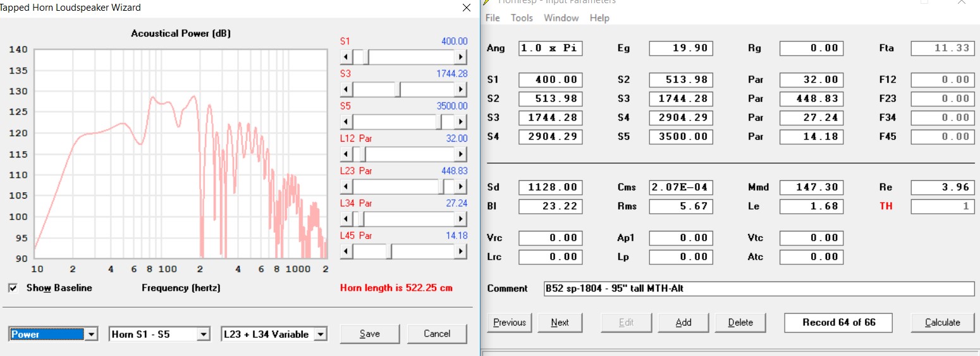Open the L23 + L34 Variable dropdown
The image size is (980, 356).
point(321,334)
